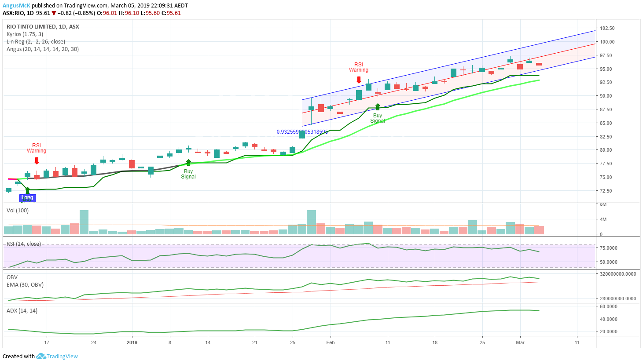Click the 95.00 price axis label
The image size is (643, 364).
point(606,69)
